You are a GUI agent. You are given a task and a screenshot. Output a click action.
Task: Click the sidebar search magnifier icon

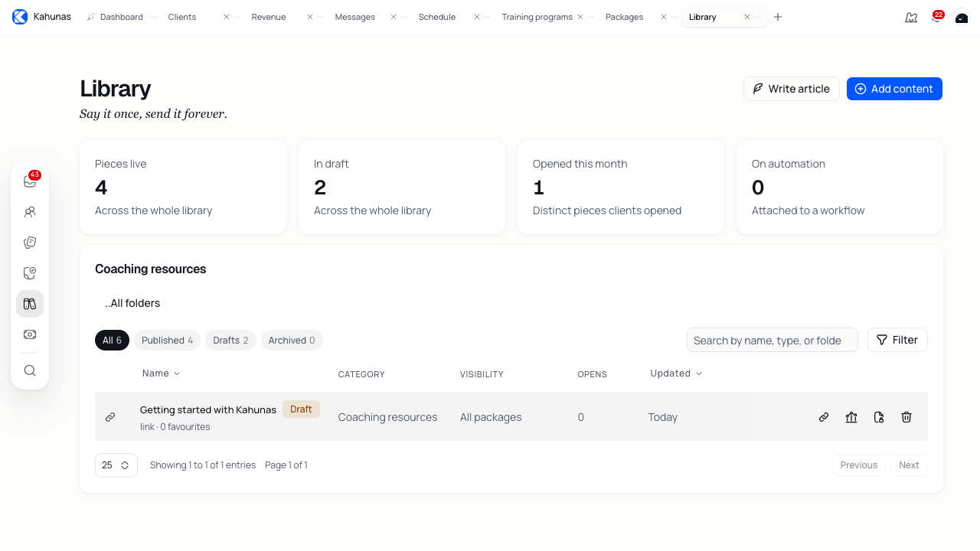pyautogui.click(x=30, y=370)
